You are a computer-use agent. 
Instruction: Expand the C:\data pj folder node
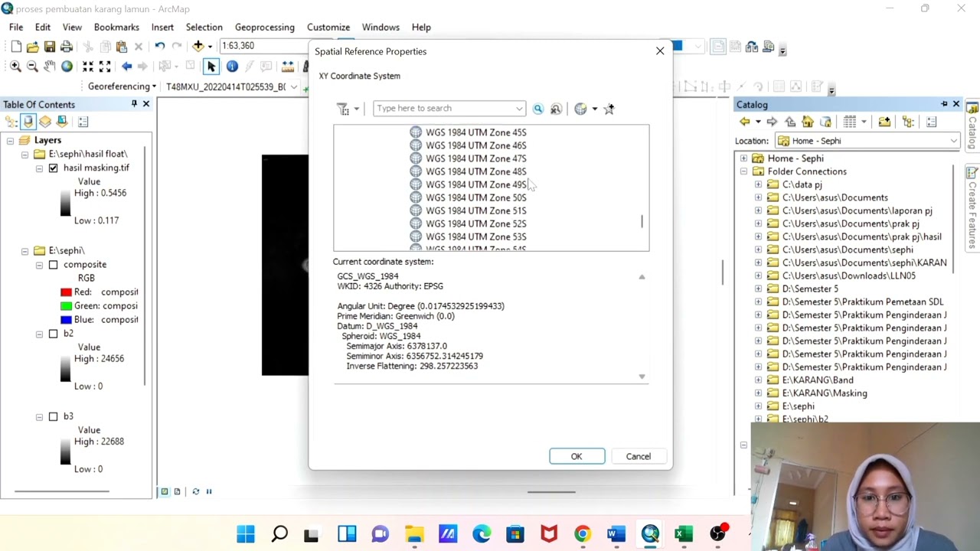click(758, 184)
